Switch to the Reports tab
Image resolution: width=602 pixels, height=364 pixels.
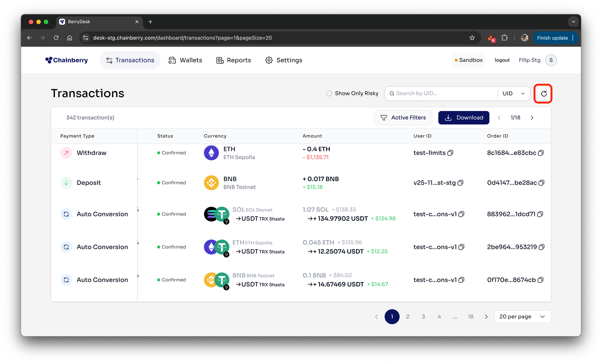[234, 60]
